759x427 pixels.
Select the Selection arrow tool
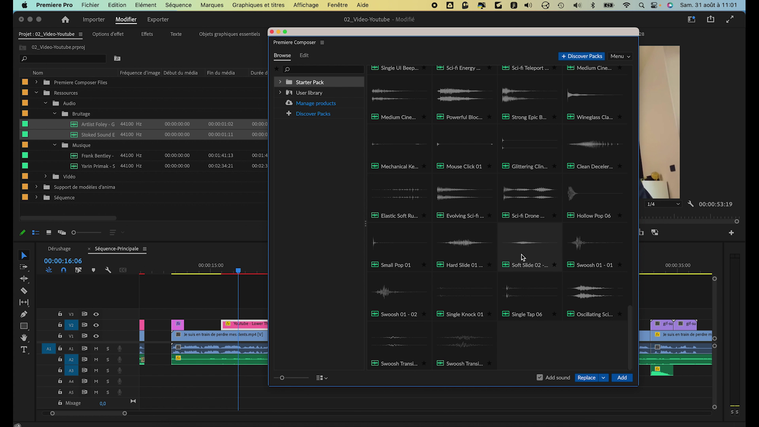tap(24, 256)
